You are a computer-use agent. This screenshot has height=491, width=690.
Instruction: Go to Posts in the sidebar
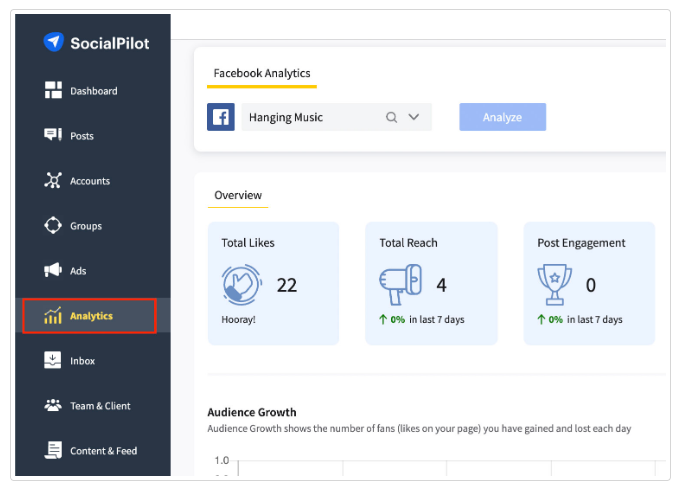pos(82,136)
